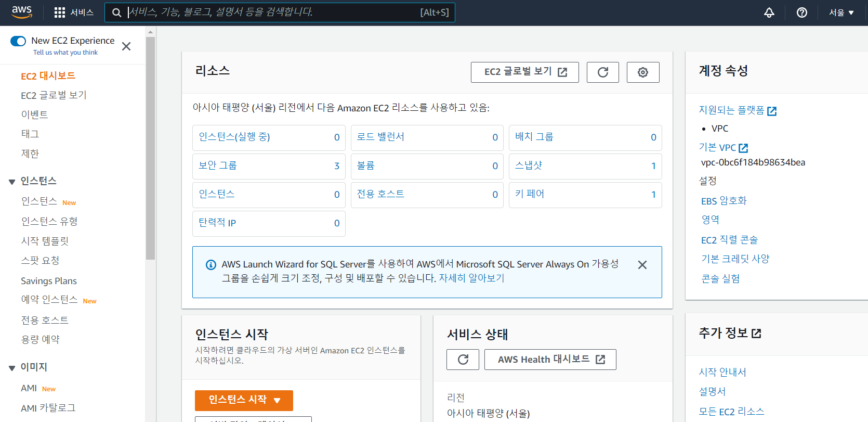This screenshot has width=868, height=422.
Task: Open 시작 템플릿 in sidebar
Action: [x=45, y=241]
